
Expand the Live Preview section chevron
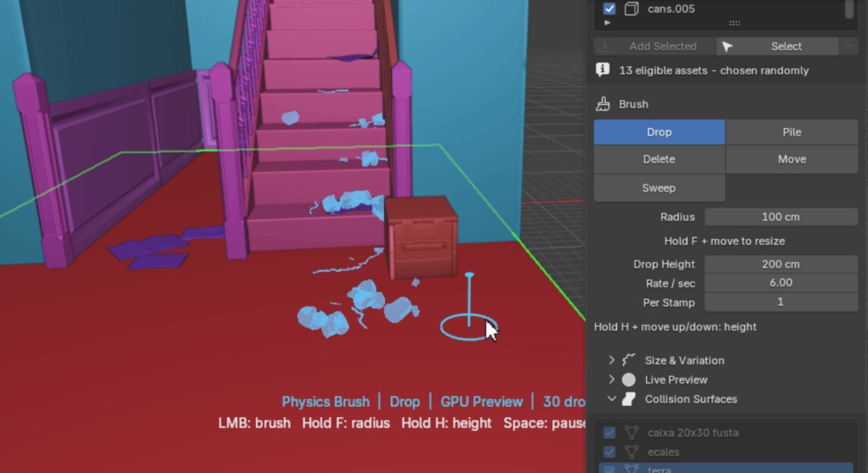(612, 380)
